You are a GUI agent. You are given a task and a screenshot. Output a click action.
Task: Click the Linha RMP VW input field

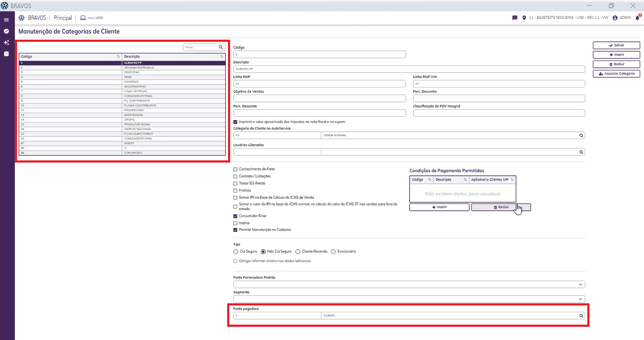499,84
